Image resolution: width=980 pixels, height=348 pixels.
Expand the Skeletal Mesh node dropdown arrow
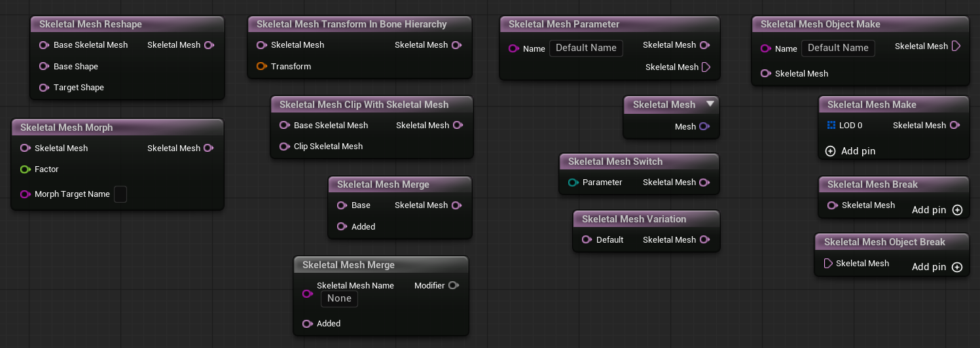(x=710, y=104)
